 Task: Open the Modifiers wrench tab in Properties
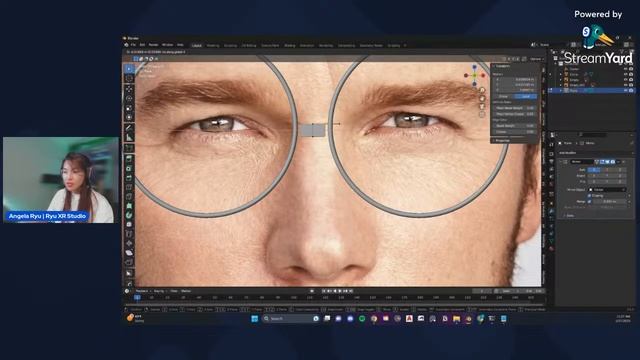tap(551, 211)
